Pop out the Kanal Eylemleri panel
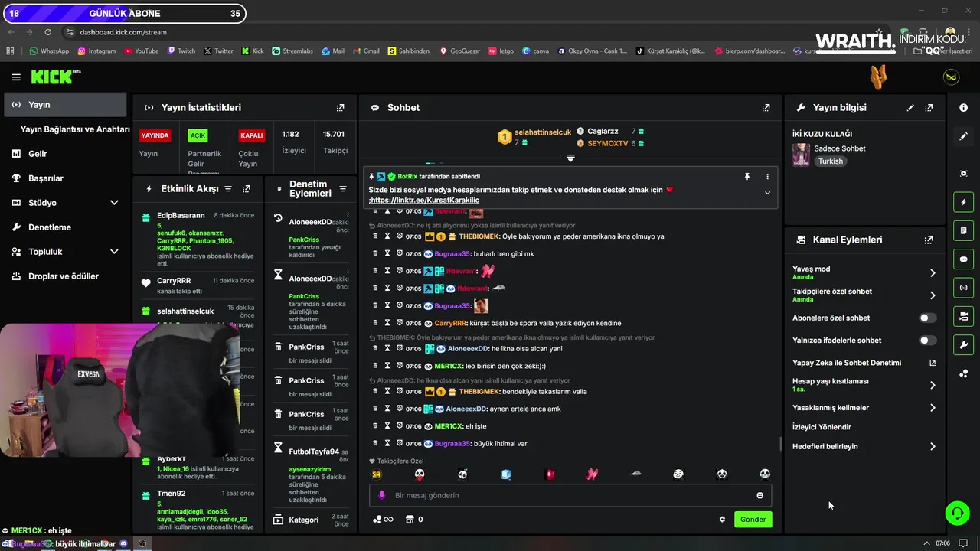This screenshot has height=551, width=980. pyautogui.click(x=929, y=240)
